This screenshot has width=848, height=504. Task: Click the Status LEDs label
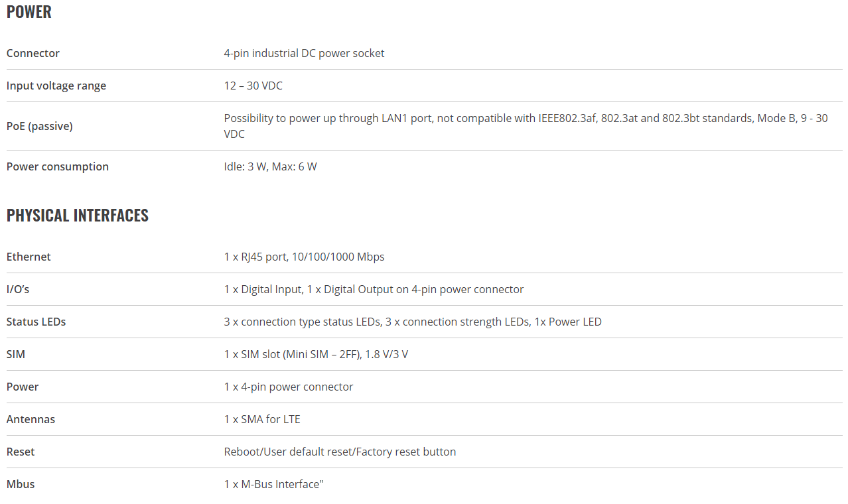pyautogui.click(x=36, y=322)
